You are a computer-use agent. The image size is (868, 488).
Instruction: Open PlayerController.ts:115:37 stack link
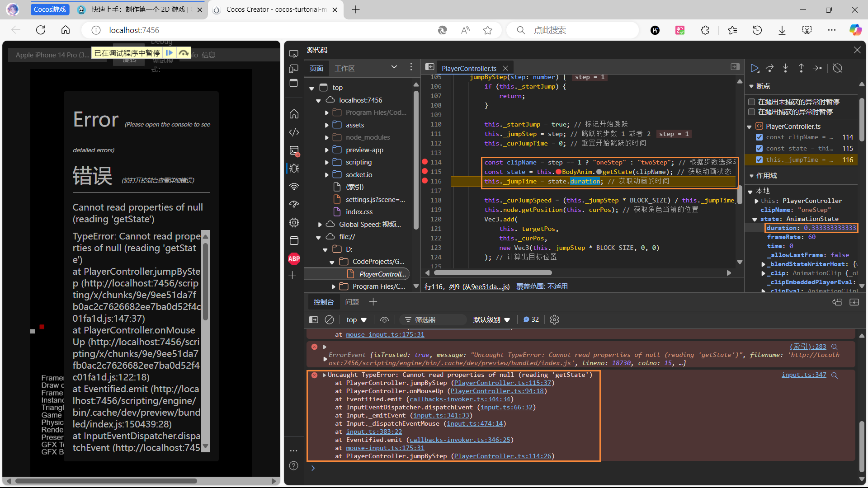[x=502, y=383]
